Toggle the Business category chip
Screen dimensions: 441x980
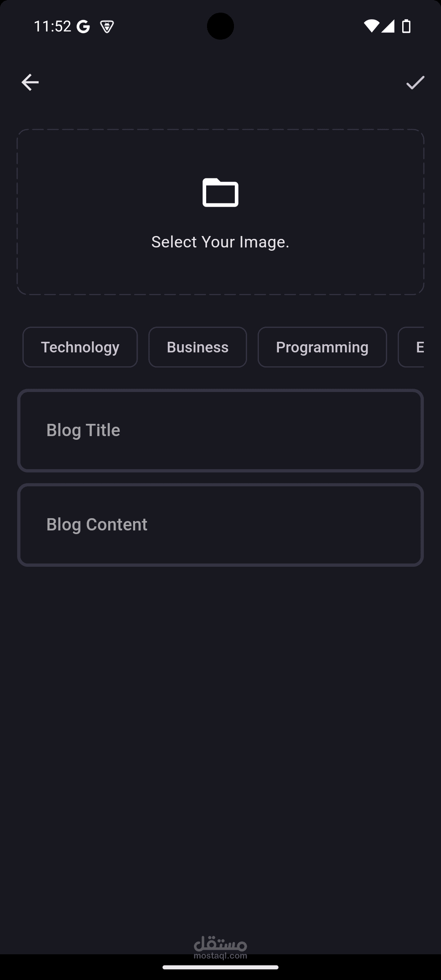pos(198,347)
